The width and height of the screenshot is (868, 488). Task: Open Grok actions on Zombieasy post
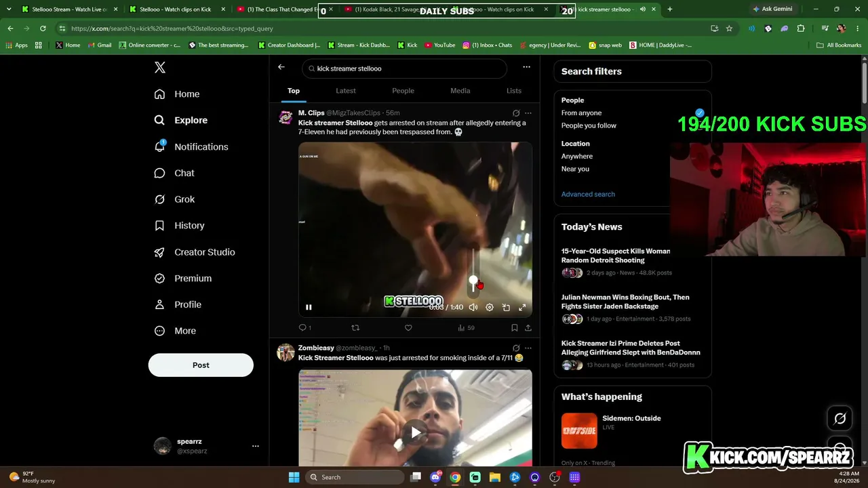pos(516,348)
